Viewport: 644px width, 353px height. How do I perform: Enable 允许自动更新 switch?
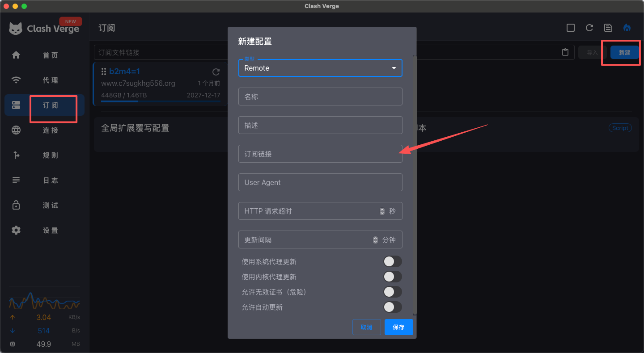point(392,307)
